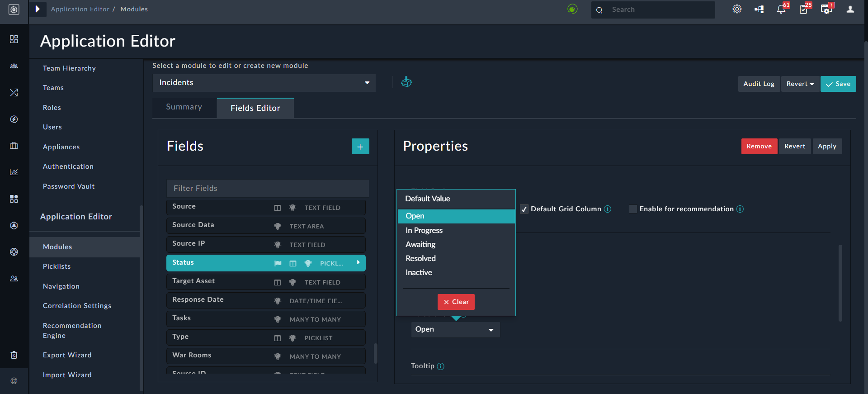Click info icon next to Tooltip
The height and width of the screenshot is (394, 868).
(441, 366)
